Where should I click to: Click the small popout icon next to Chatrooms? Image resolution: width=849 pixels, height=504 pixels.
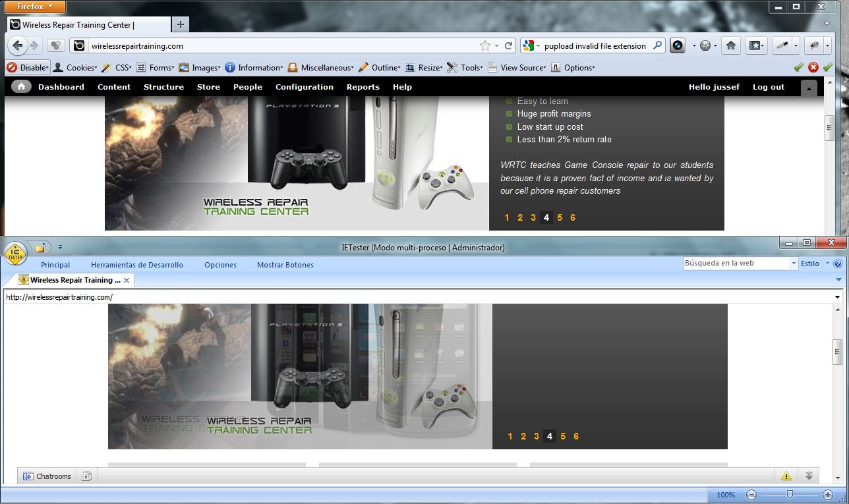click(86, 476)
